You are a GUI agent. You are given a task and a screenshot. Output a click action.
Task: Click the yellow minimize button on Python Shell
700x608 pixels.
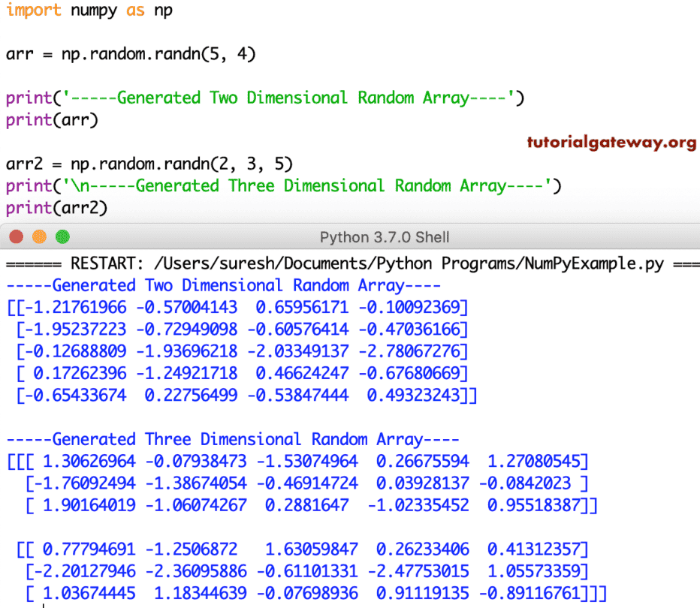(x=39, y=236)
